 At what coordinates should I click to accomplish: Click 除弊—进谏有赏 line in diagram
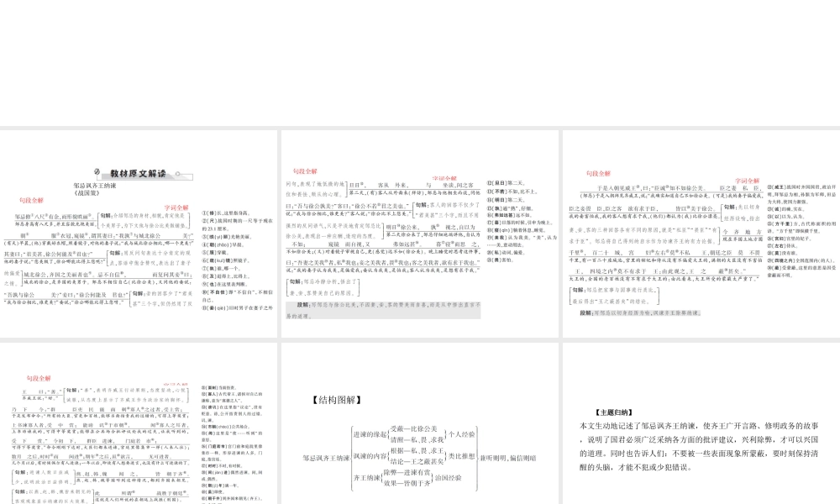(x=407, y=472)
